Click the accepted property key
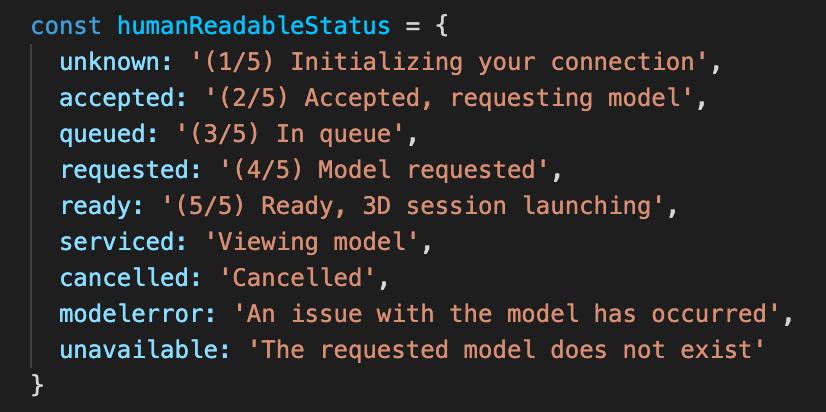The height and width of the screenshot is (412, 826). 116,99
